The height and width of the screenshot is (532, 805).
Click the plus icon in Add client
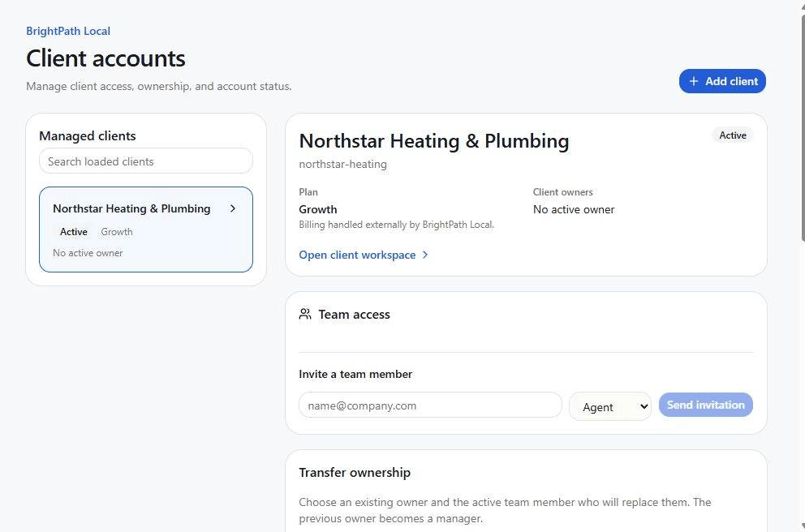(694, 81)
